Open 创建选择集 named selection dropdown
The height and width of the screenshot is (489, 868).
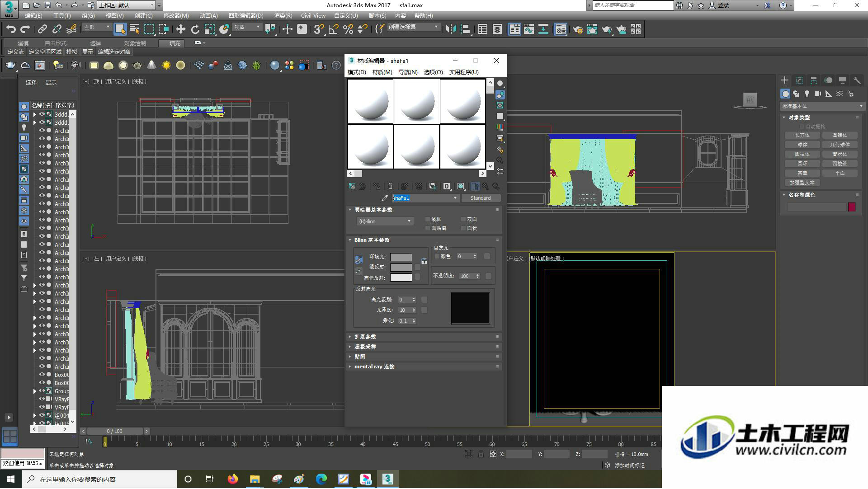point(413,27)
